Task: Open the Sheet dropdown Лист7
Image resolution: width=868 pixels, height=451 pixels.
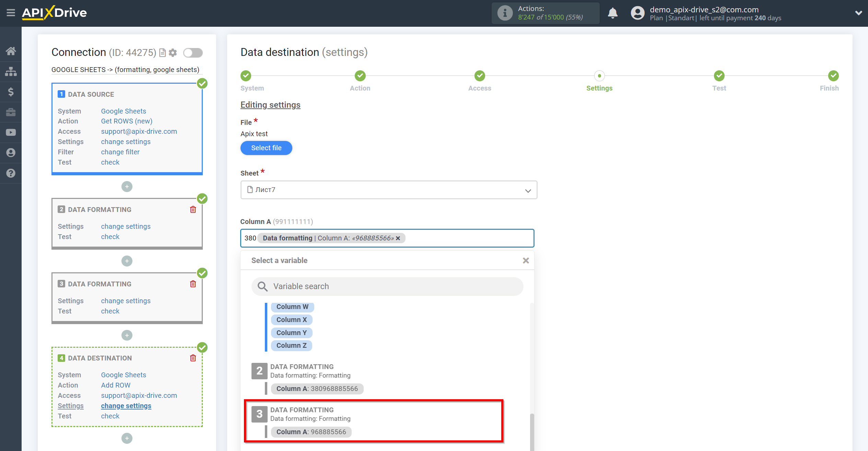Action: click(389, 190)
